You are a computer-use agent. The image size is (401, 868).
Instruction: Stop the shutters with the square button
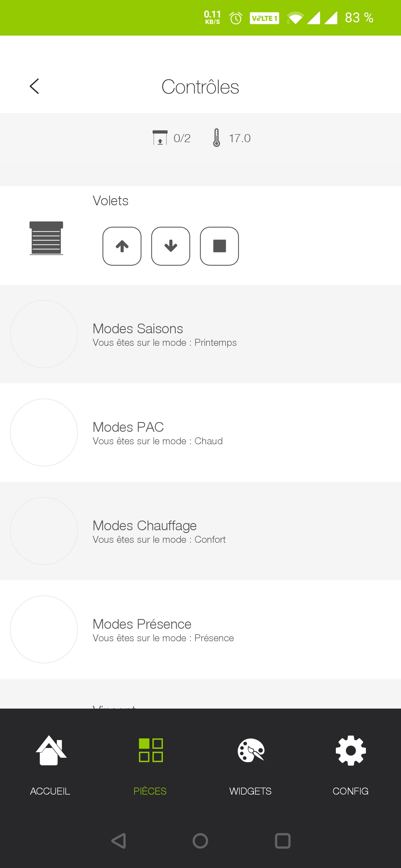click(219, 246)
